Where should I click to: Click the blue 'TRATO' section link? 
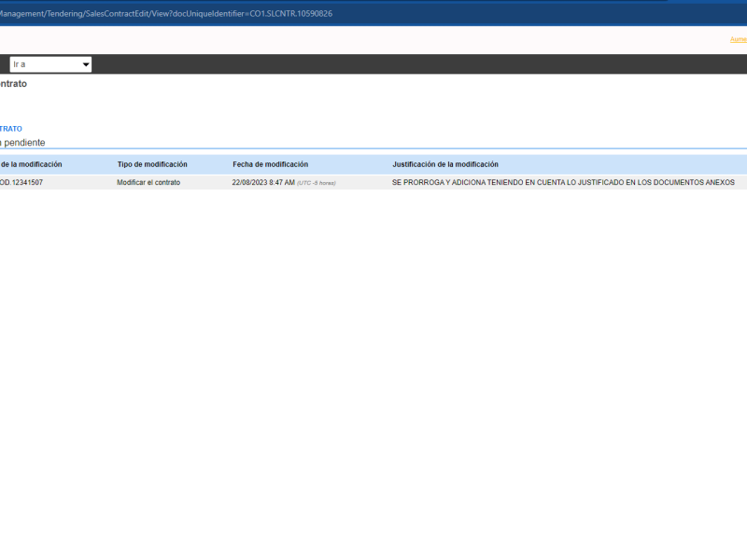click(10, 129)
